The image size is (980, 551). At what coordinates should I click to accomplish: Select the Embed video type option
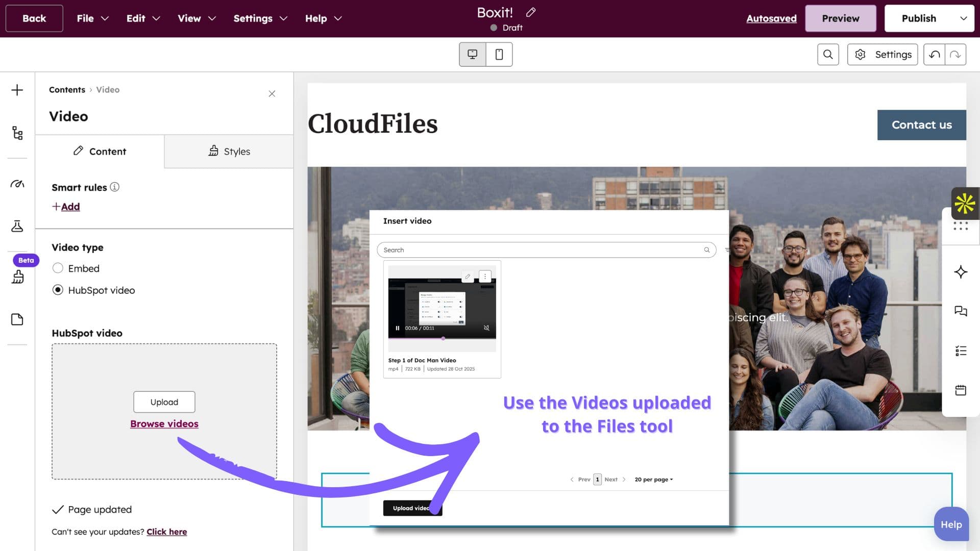pyautogui.click(x=58, y=268)
